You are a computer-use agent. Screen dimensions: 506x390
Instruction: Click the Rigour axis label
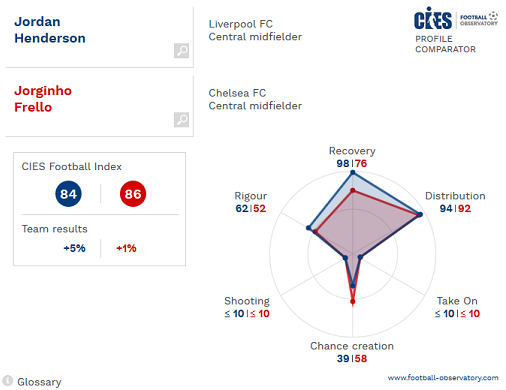(251, 196)
